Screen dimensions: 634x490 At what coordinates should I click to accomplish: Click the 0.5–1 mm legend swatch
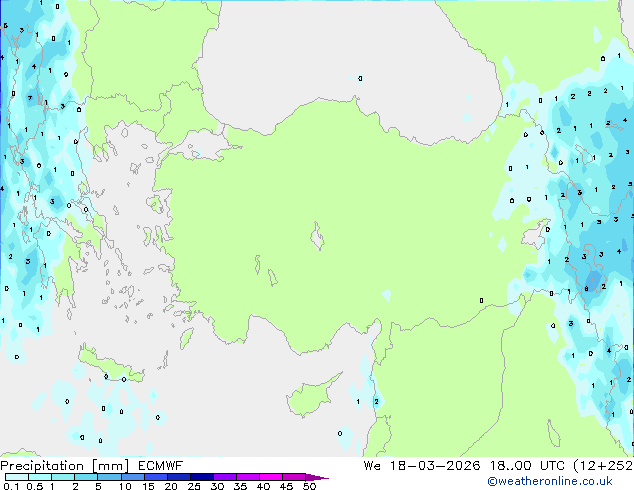click(x=40, y=477)
